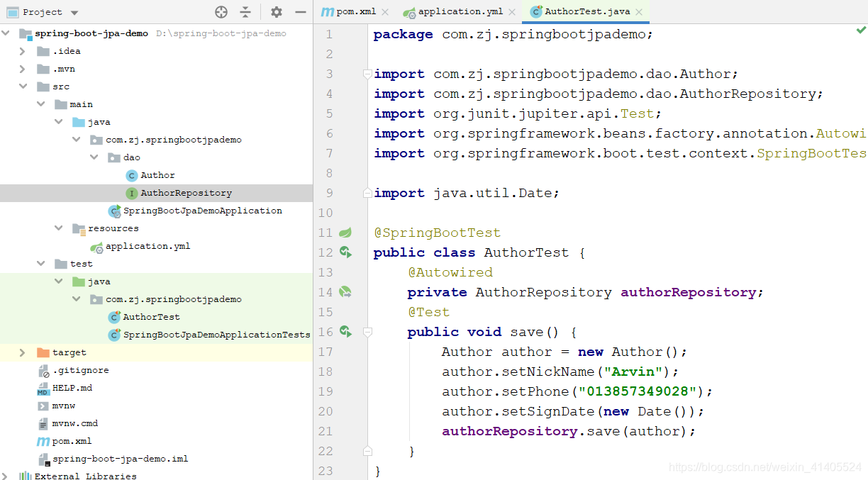This screenshot has height=480, width=868.
Task: Click the m icon on pom.xml tab
Action: click(326, 12)
